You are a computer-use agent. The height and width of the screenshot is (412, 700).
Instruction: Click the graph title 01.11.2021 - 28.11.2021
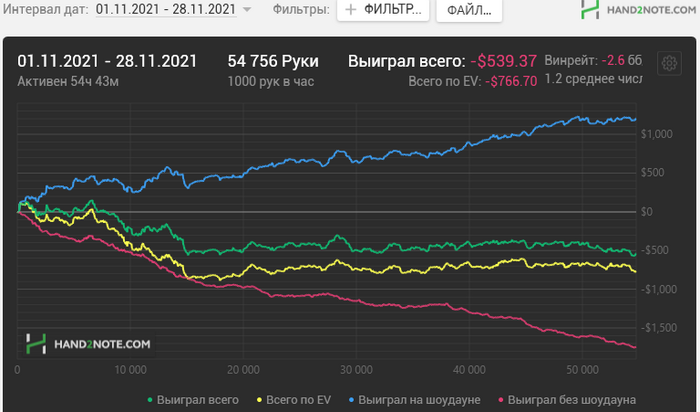[x=107, y=61]
